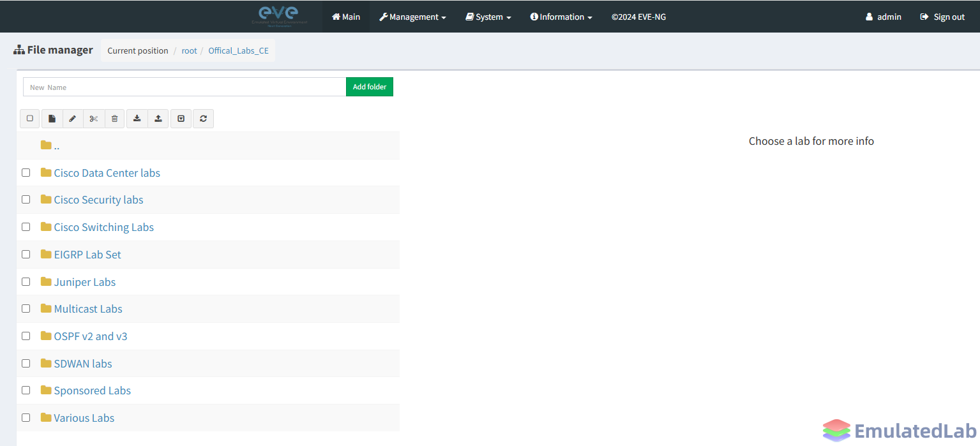This screenshot has width=980, height=446.
Task: Expand the System dropdown menu
Action: [488, 17]
